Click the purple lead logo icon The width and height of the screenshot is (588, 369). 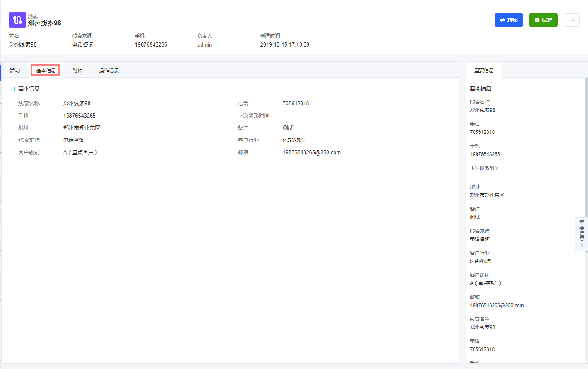click(17, 20)
